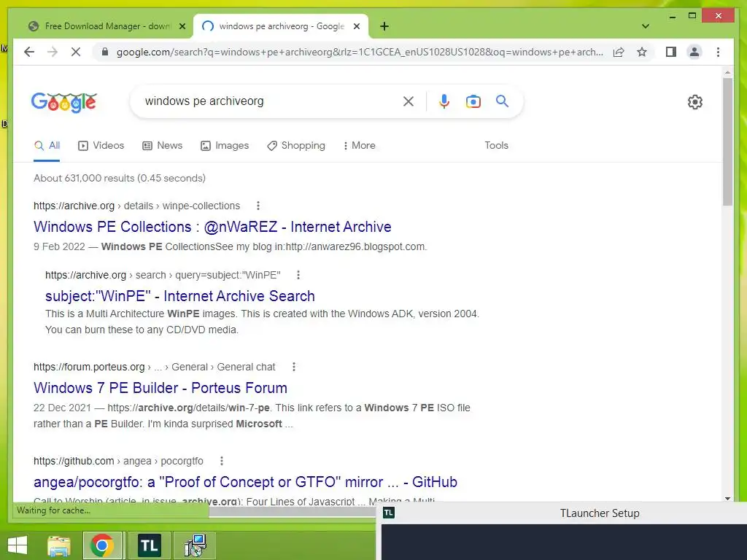Click the TLauncher Setup window title

(600, 513)
